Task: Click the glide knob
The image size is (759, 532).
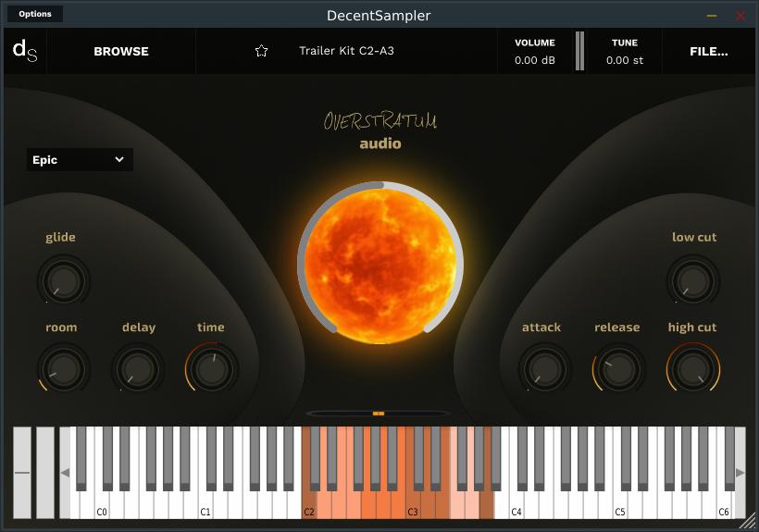Action: click(x=64, y=281)
